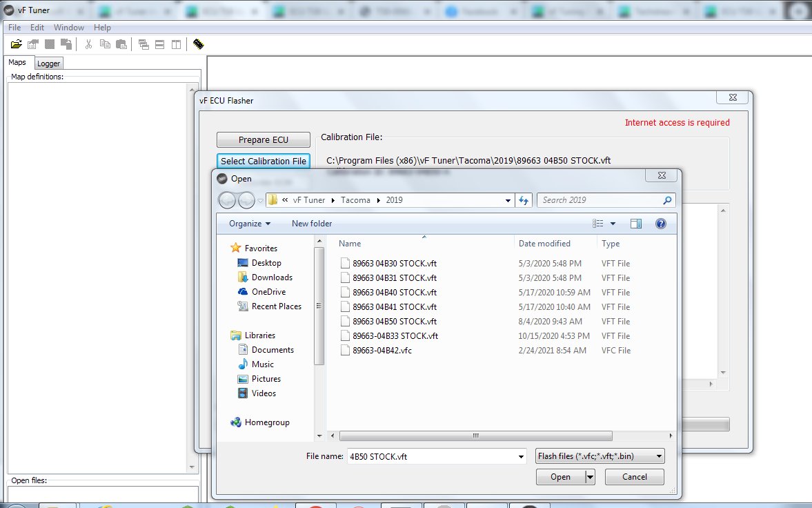Image resolution: width=812 pixels, height=508 pixels.
Task: Open the Help menu
Action: point(102,28)
